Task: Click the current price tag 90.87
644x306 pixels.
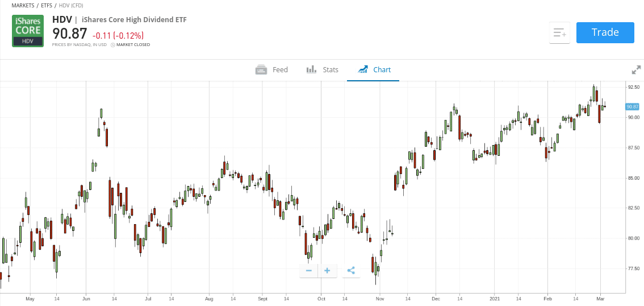Action: 632,107
